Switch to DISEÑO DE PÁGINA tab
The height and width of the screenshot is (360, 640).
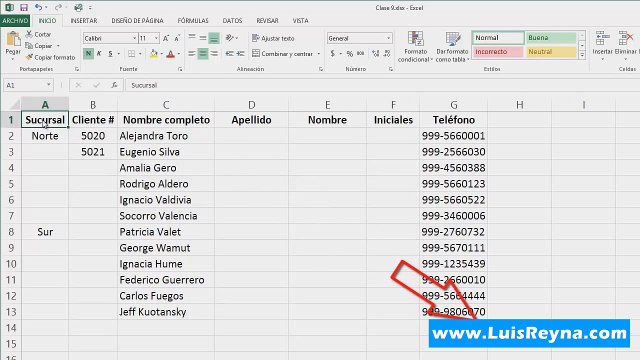(x=137, y=20)
